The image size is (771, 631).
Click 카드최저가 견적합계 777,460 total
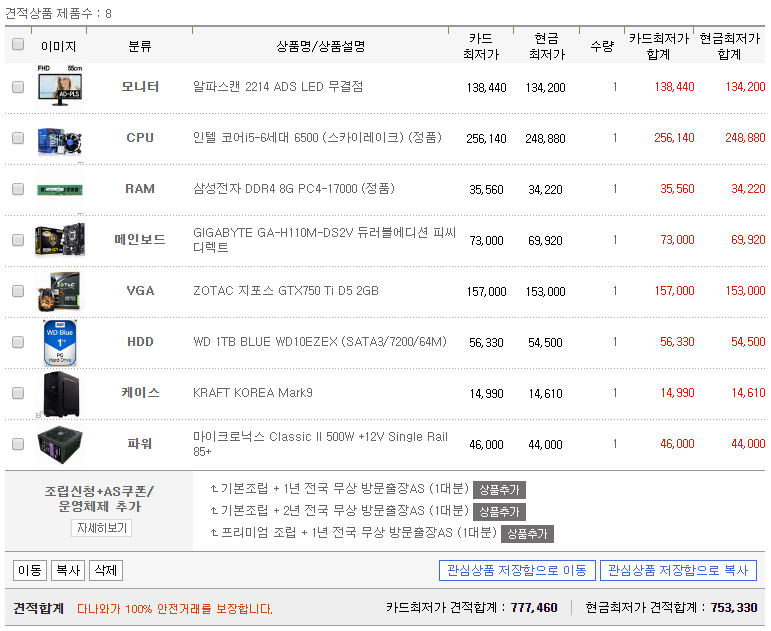472,608
